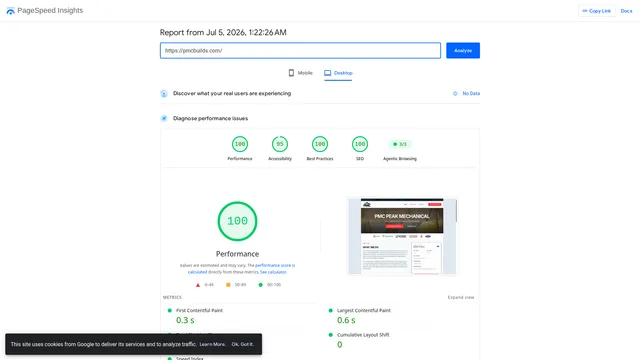
Task: Switch to the Mobile tab
Action: coord(300,73)
